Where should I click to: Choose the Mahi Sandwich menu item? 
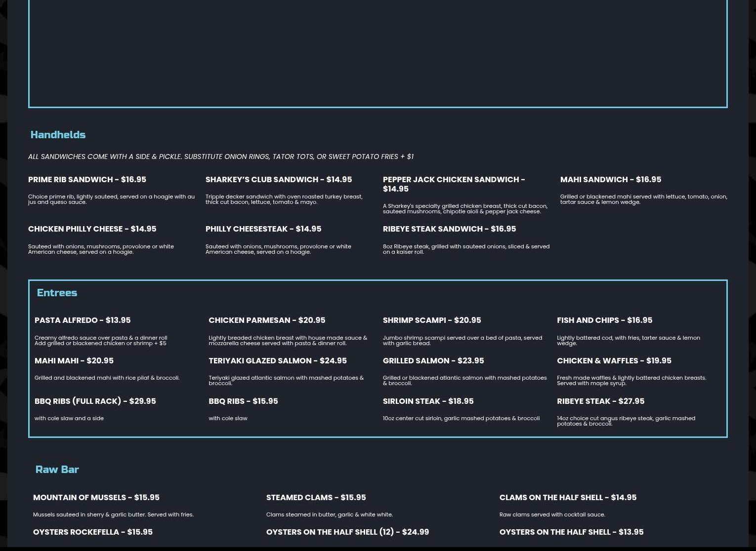pyautogui.click(x=610, y=180)
